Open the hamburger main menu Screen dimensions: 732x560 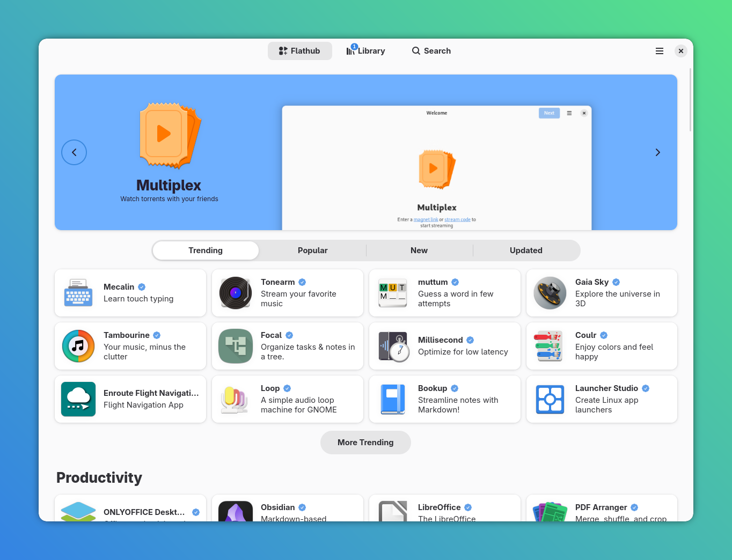[660, 51]
